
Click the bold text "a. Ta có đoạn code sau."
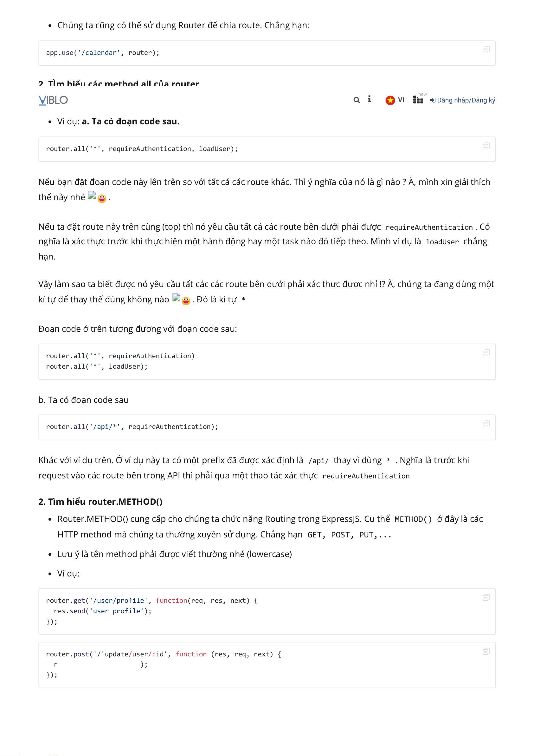(131, 122)
